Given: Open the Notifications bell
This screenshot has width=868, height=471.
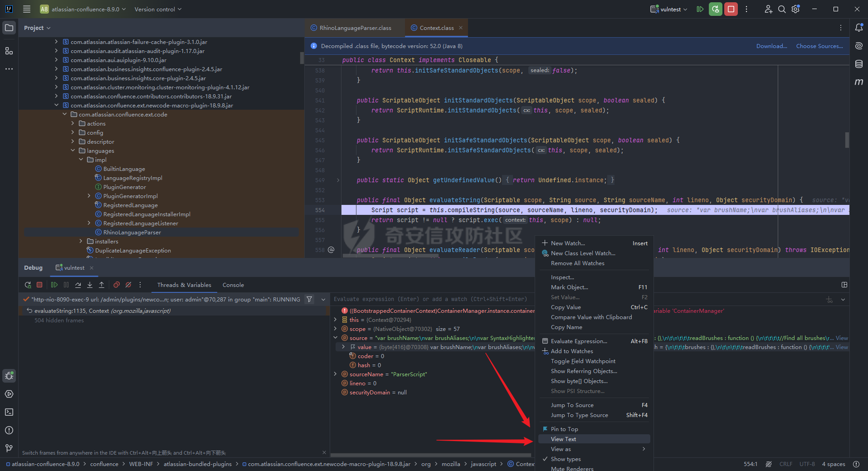Looking at the screenshot, I should click(858, 28).
